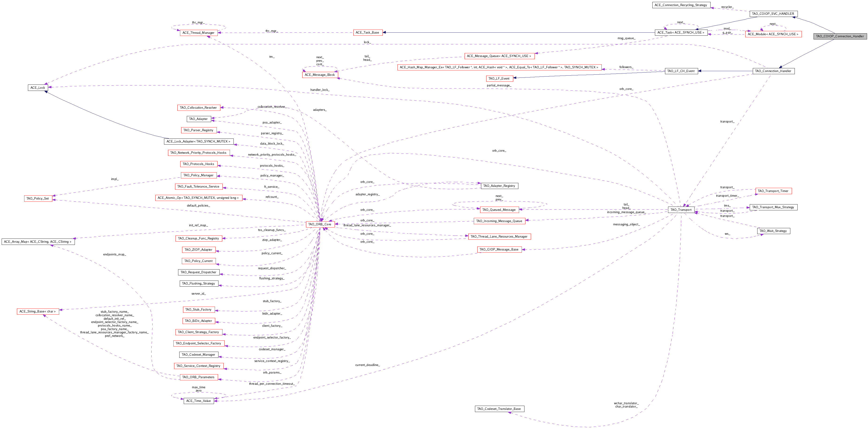The image size is (868, 443).
Task: Click the ACE_String_Base< char > node
Action: (37, 312)
